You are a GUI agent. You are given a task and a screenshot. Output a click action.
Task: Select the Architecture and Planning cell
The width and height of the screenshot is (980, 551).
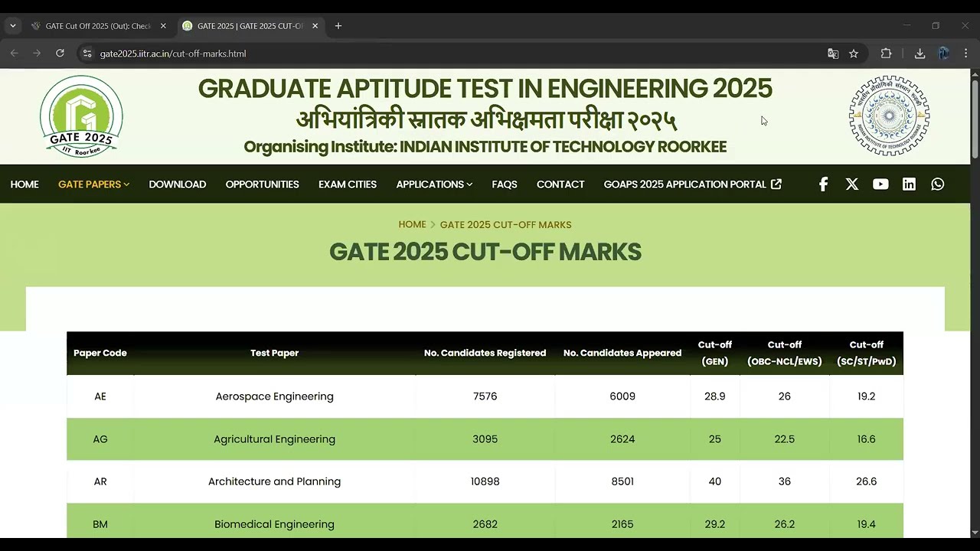pos(274,481)
